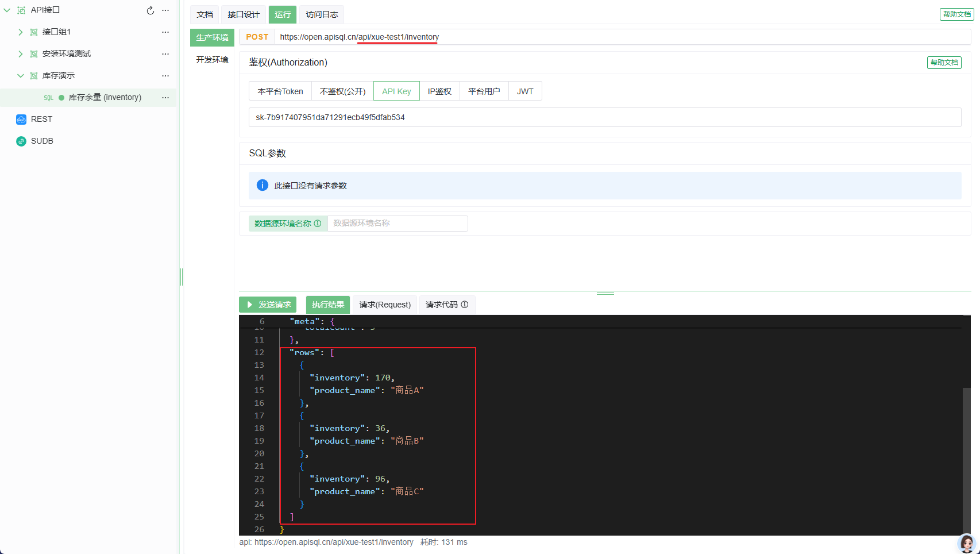Open 帮助文档 link in Authorization section
The width and height of the screenshot is (980, 554).
tap(944, 63)
